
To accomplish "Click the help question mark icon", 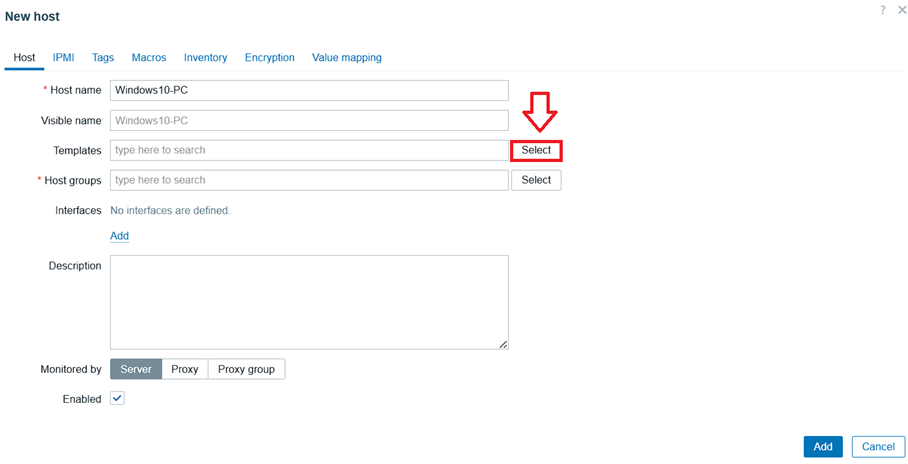I will (x=883, y=10).
